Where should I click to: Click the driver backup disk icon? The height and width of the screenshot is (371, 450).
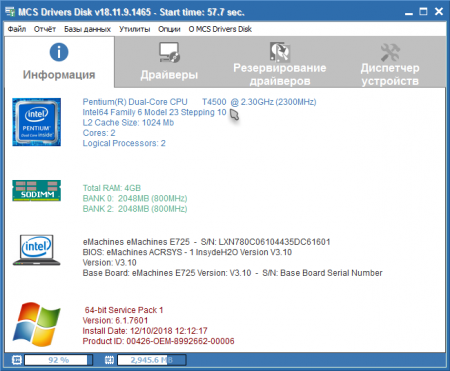coord(280,52)
